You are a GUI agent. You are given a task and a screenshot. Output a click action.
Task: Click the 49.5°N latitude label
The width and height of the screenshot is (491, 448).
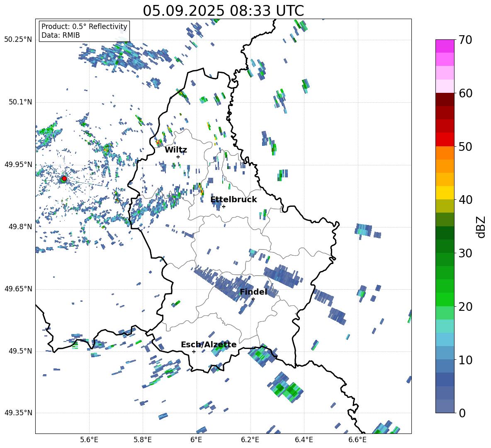coord(20,351)
